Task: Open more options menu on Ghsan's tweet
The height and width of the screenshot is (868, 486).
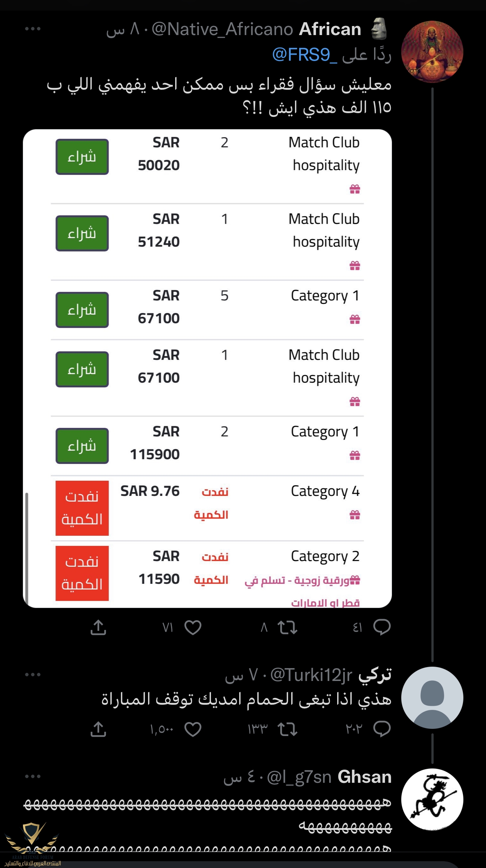Action: coord(33,776)
